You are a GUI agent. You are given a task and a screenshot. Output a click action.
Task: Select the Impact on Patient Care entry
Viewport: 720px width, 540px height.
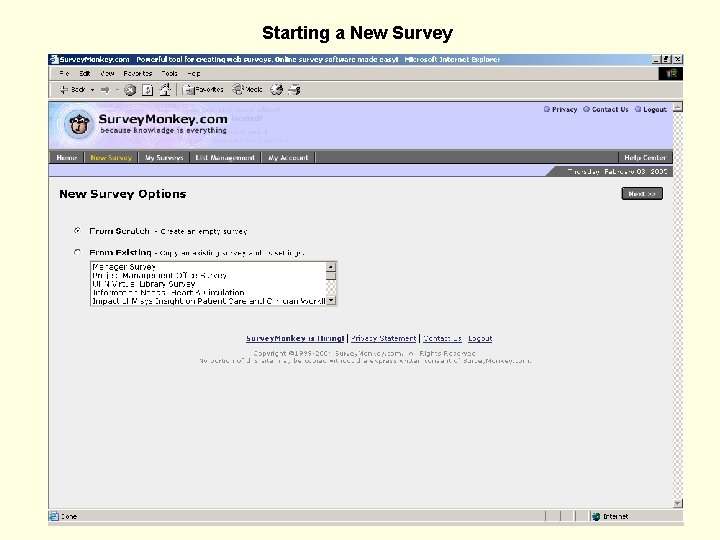[x=208, y=301]
